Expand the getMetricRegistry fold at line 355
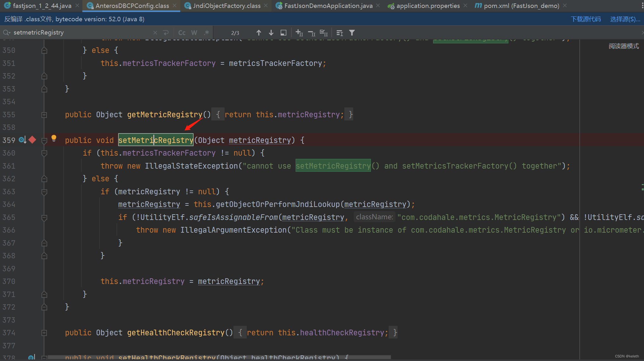Image resolution: width=644 pixels, height=361 pixels. pos(44,115)
